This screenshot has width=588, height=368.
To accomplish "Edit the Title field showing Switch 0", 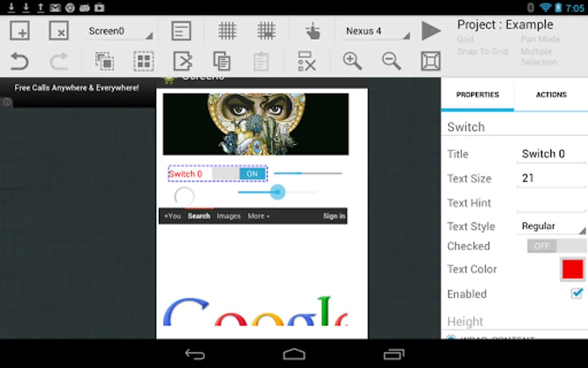I will coord(551,154).
